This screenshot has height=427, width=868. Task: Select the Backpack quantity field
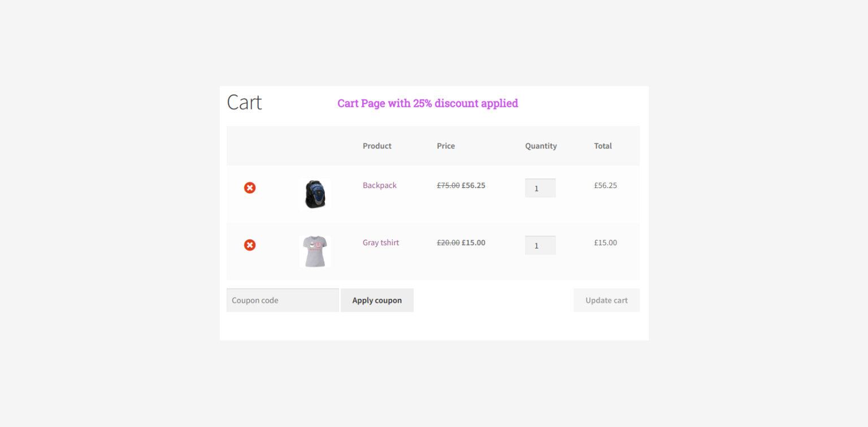pyautogui.click(x=540, y=188)
